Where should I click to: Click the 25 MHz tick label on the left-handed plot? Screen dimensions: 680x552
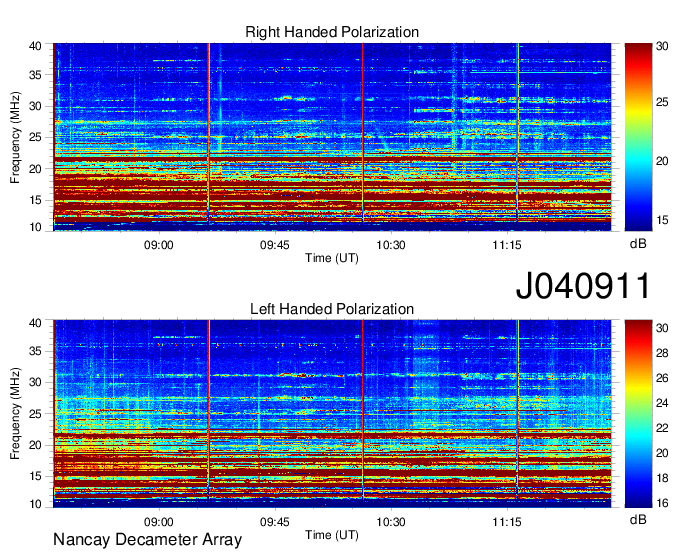pyautogui.click(x=35, y=414)
